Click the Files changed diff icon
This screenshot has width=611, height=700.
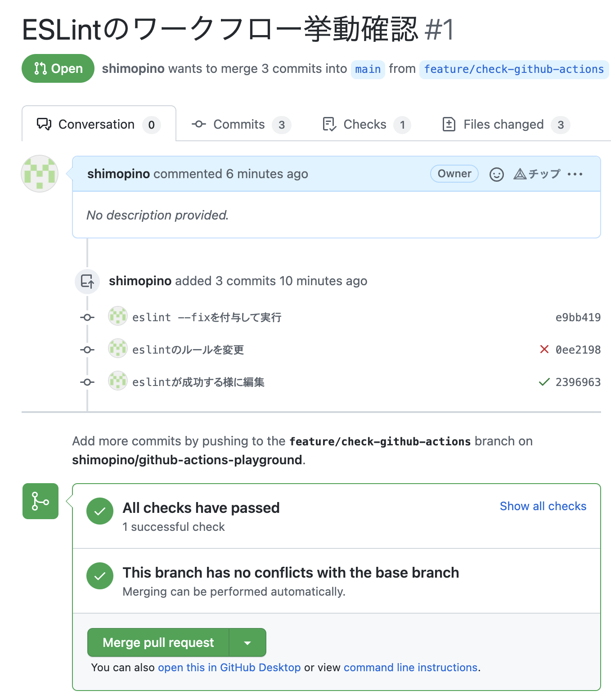[449, 124]
